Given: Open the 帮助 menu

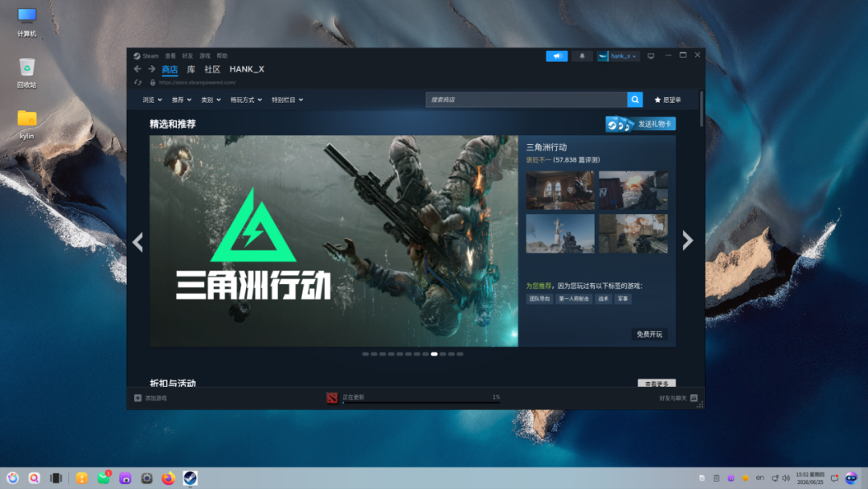Looking at the screenshot, I should tap(222, 56).
